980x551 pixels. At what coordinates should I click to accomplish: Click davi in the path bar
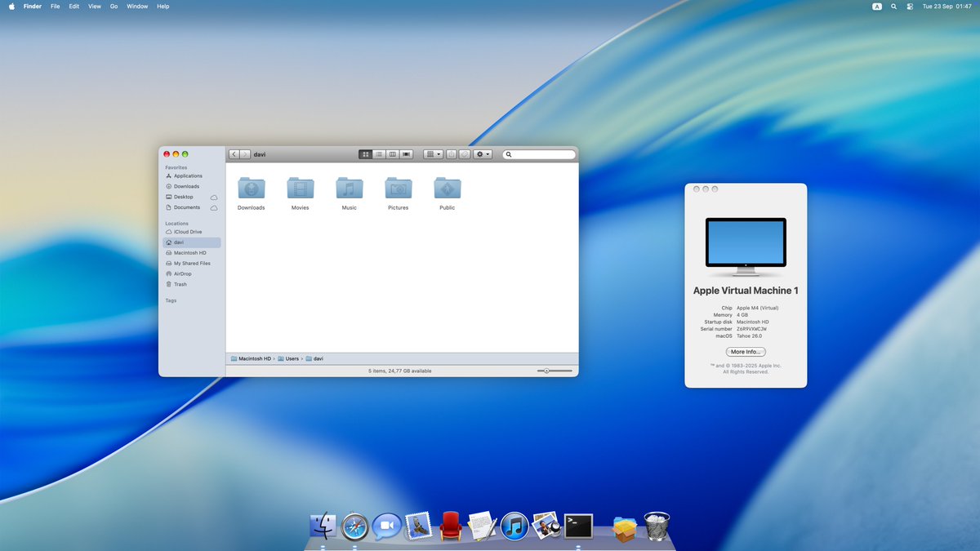pos(314,358)
